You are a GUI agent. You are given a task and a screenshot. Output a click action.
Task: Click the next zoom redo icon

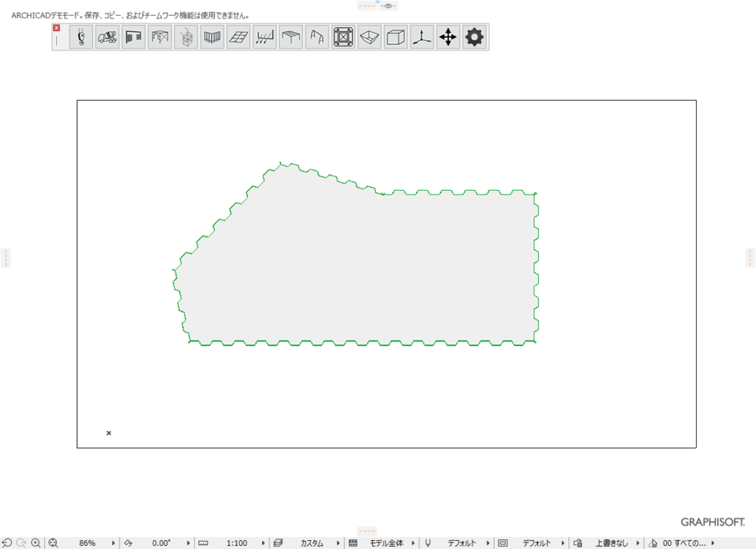tap(21, 543)
